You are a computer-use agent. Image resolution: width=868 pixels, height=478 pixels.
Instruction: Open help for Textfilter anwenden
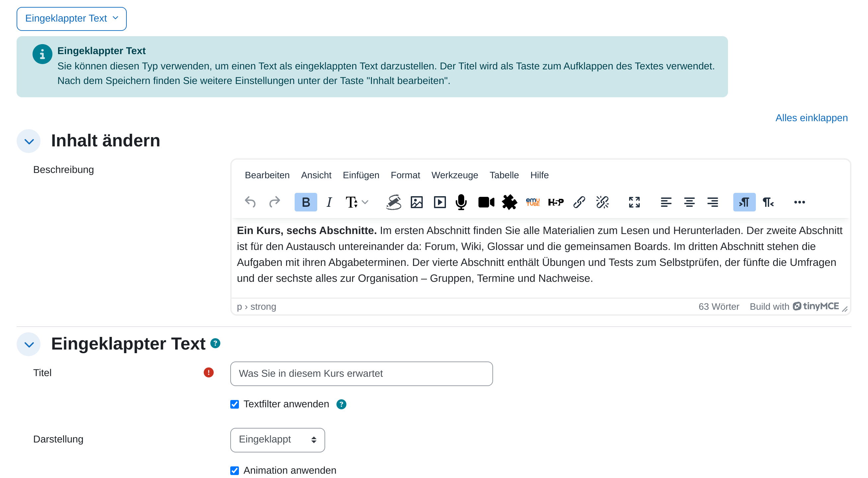341,404
